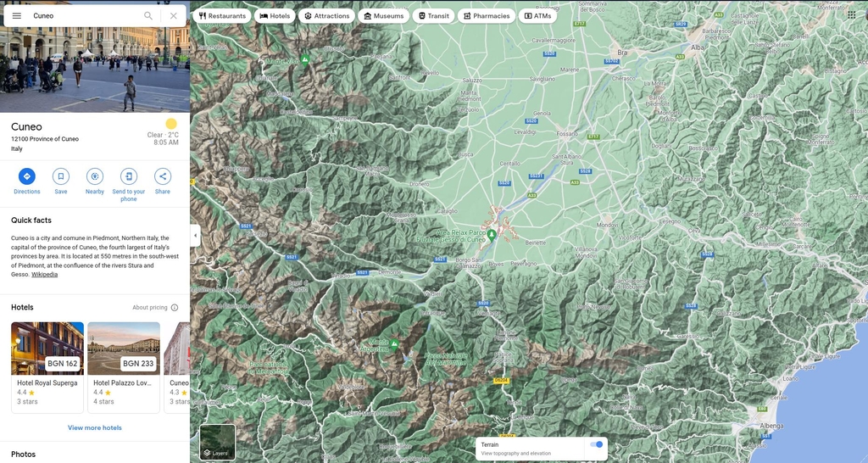Open Hotel Royal Superga thumbnail
The width and height of the screenshot is (868, 463).
click(47, 349)
